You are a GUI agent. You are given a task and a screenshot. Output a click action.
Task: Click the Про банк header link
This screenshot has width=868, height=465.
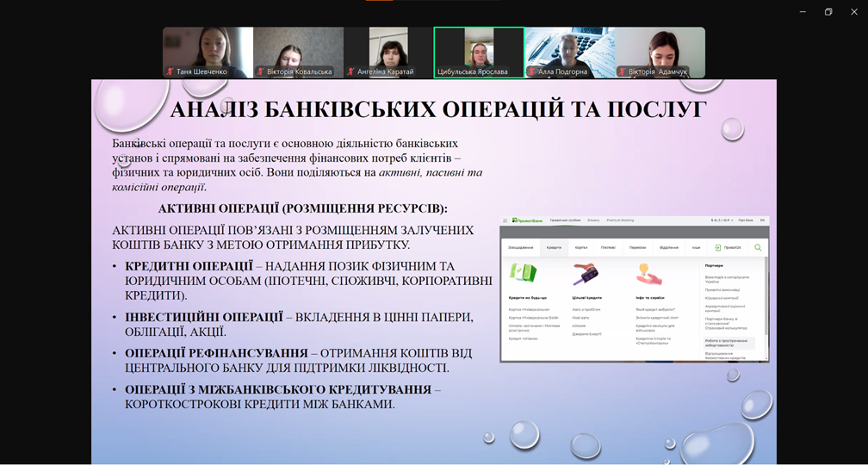[x=746, y=220]
